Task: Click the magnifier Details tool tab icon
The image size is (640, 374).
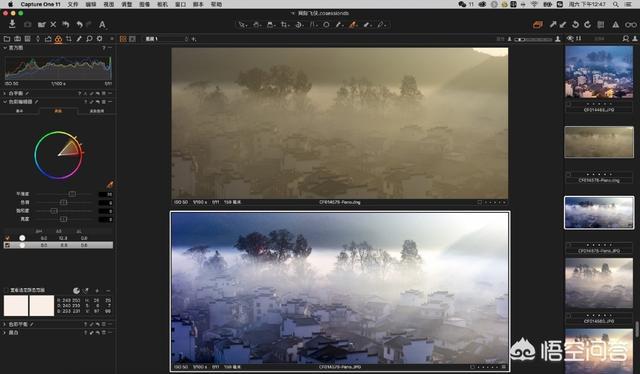Action: 89,39
